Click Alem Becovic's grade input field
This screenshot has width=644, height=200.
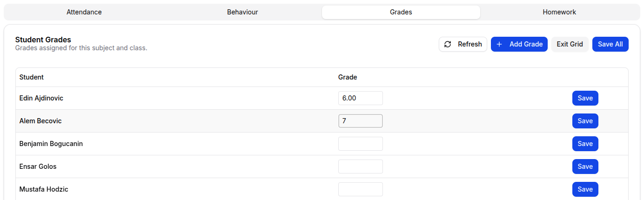click(360, 121)
